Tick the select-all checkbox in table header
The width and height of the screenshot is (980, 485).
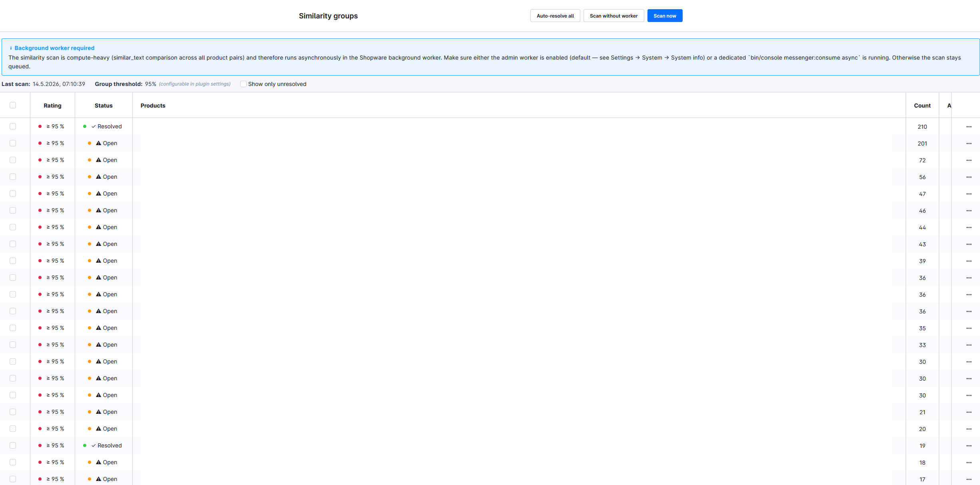point(13,105)
